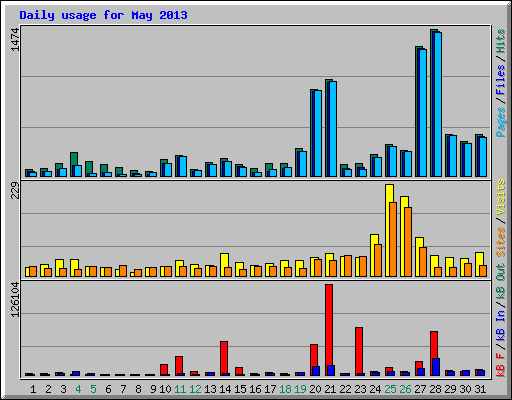Select the green 'Hits' legend label

501,41
